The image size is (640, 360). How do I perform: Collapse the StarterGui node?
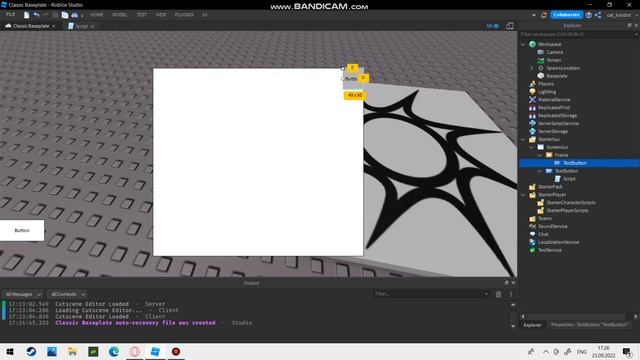[x=523, y=139]
